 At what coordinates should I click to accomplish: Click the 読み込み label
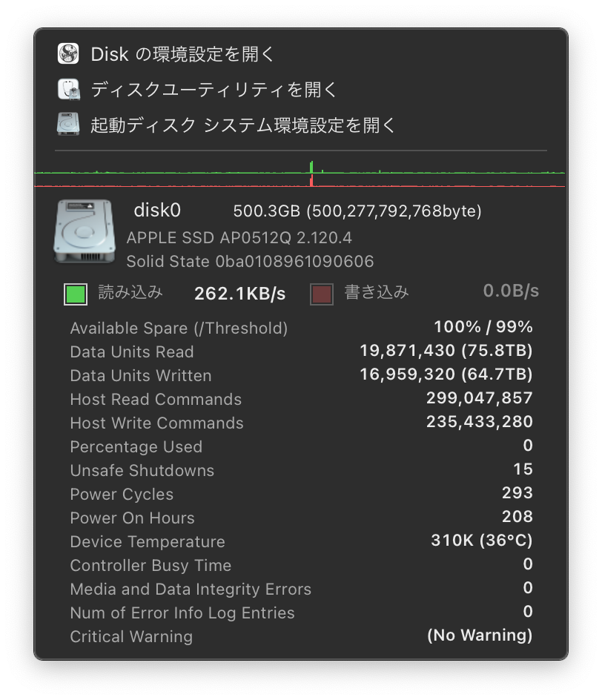point(130,292)
